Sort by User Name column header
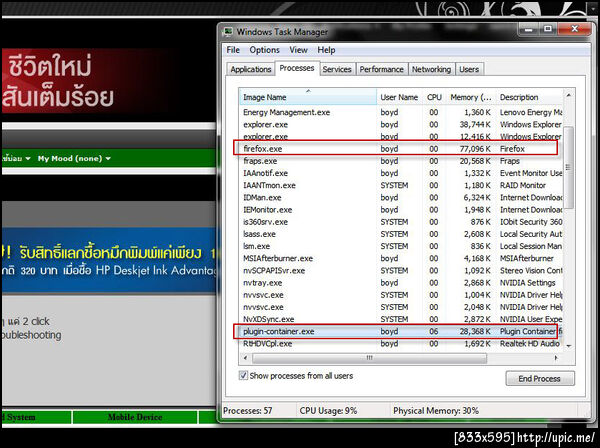The height and width of the screenshot is (448, 600). pyautogui.click(x=399, y=97)
